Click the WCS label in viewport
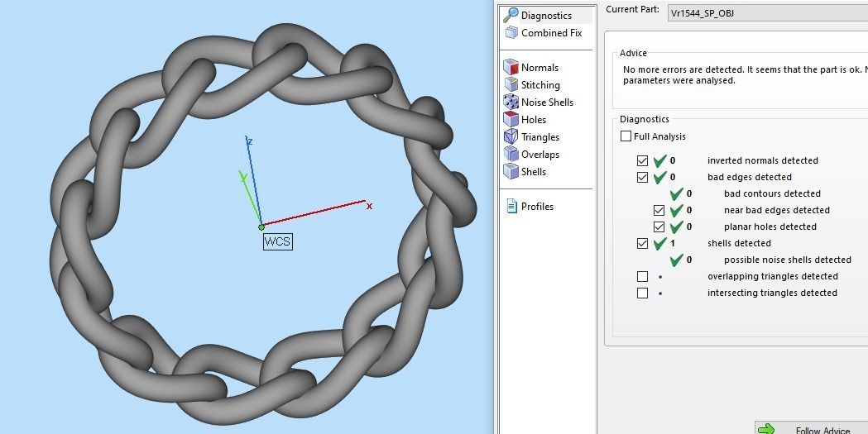 pos(277,241)
